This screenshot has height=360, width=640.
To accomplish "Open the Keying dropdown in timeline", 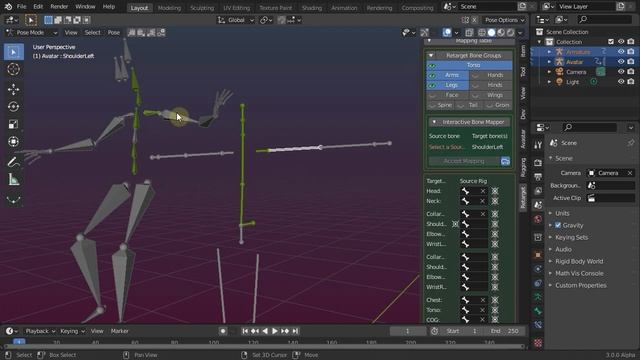I will [x=72, y=331].
